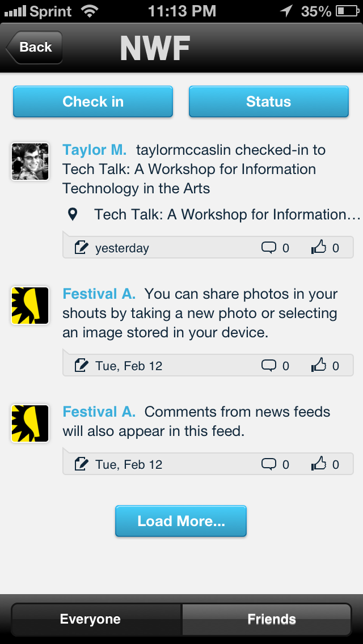The height and width of the screenshot is (644, 363).
Task: Load more feed posts
Action: point(181,521)
